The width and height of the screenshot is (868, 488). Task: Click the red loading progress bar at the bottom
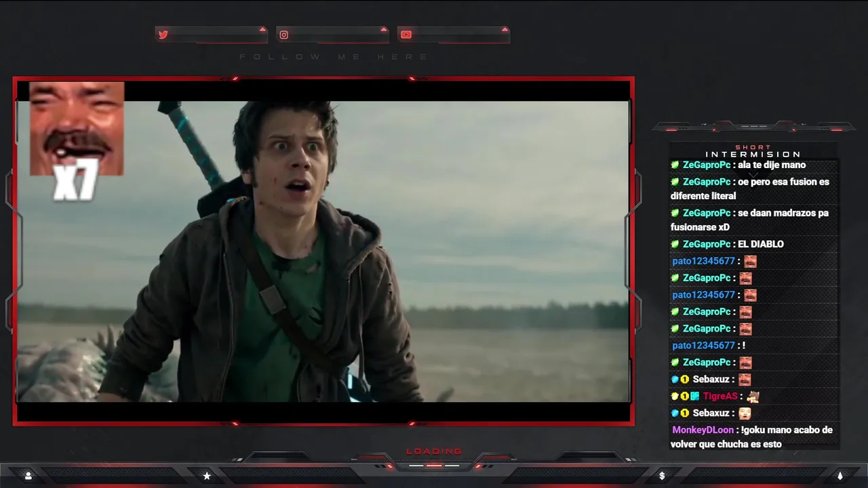point(434,466)
